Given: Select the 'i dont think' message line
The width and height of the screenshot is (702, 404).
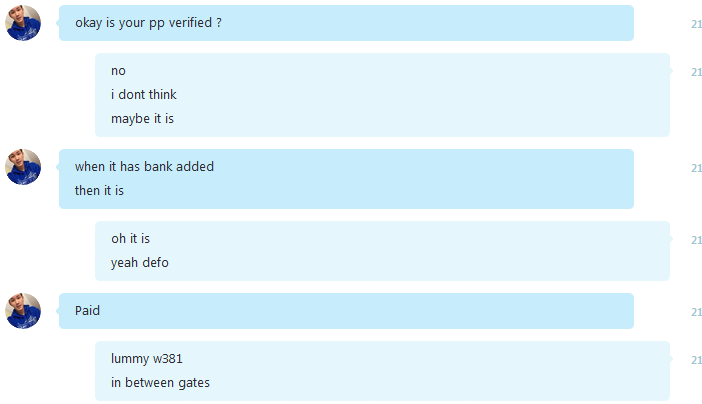Looking at the screenshot, I should 144,95.
